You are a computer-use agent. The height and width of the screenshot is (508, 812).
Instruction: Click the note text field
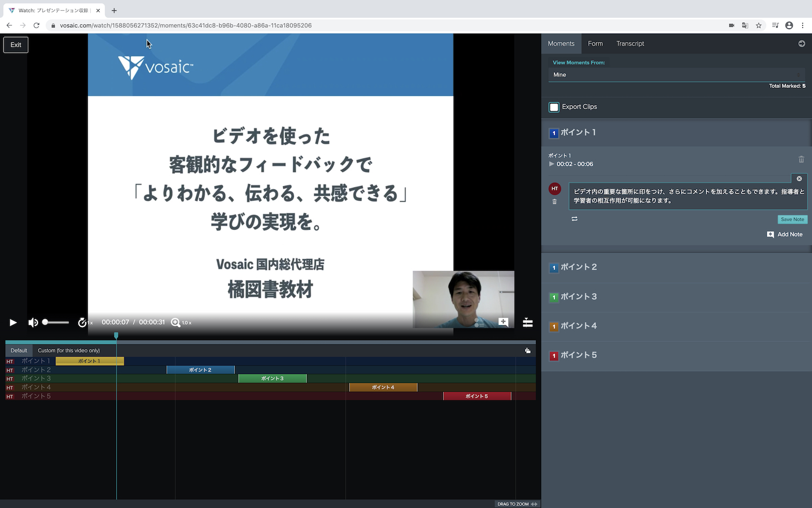688,196
